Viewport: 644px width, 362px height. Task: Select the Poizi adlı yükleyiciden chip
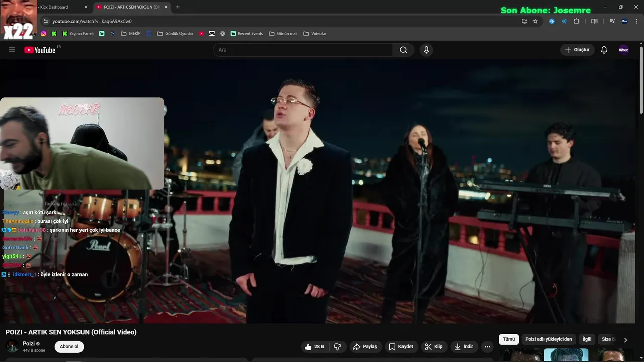click(x=548, y=339)
